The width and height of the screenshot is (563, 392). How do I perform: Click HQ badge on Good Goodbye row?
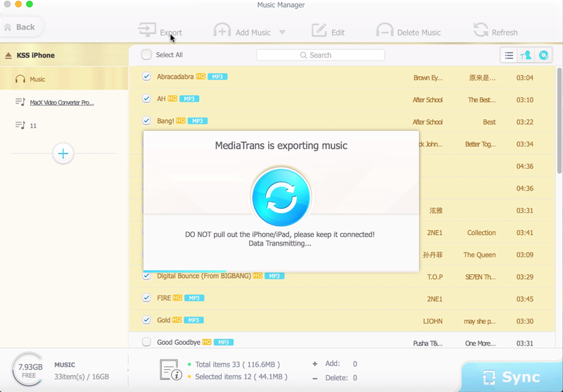pyautogui.click(x=207, y=342)
